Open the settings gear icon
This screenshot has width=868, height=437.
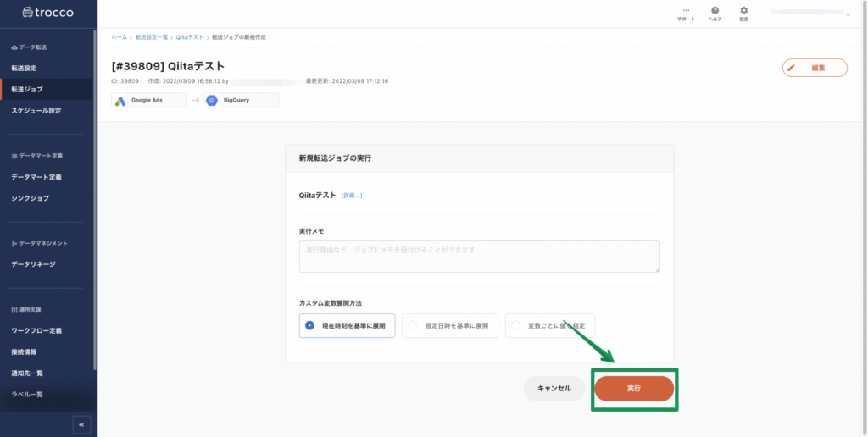click(x=743, y=11)
